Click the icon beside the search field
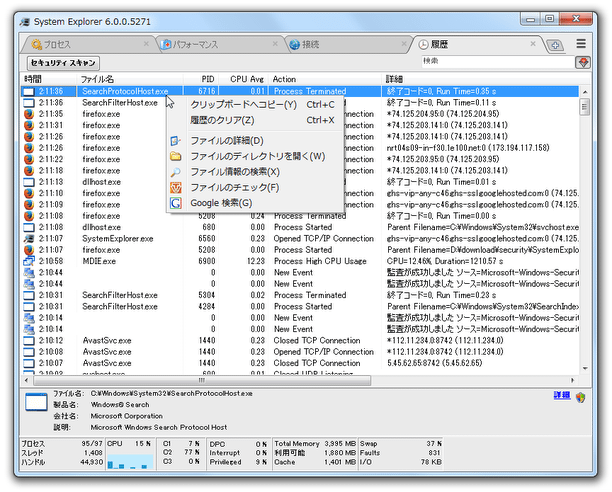Image resolution: width=612 pixels, height=492 pixels. [x=583, y=62]
